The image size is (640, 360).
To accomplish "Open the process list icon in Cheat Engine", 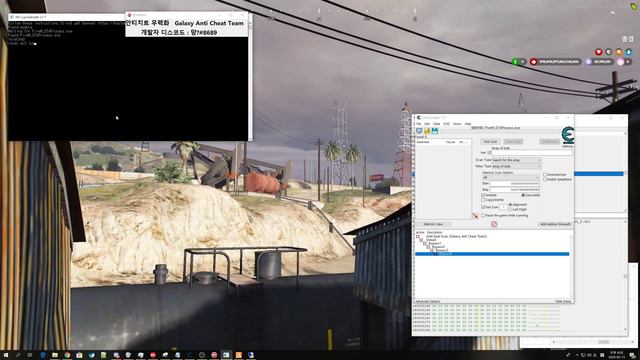I will [x=419, y=131].
